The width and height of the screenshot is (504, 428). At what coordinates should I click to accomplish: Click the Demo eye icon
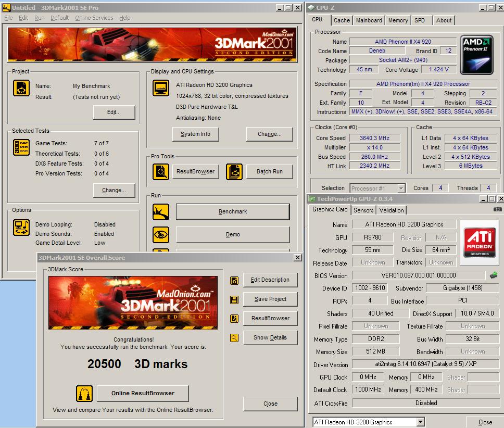161,234
